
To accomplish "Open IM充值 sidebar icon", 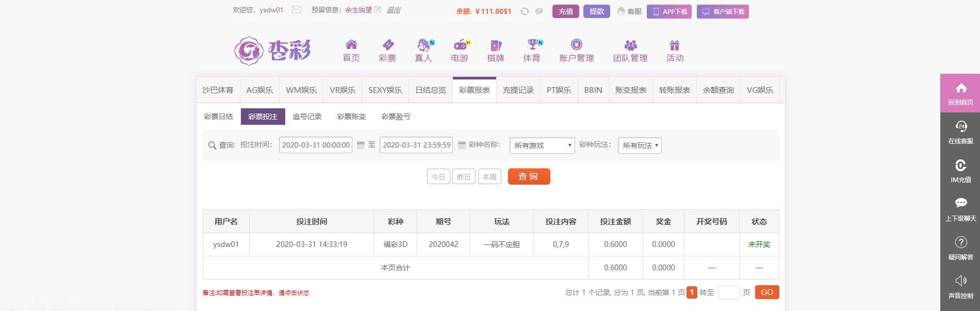I will point(961,165).
